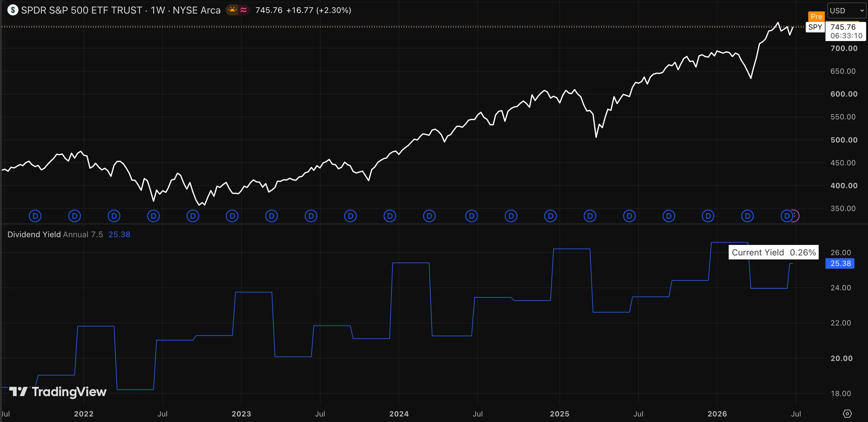The image size is (868, 422).
Task: Click the March 2022 dividend D marker
Action: (114, 216)
